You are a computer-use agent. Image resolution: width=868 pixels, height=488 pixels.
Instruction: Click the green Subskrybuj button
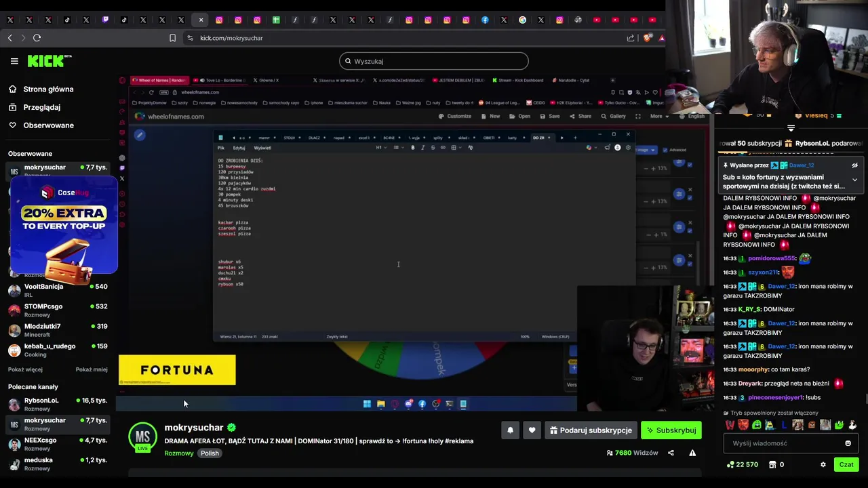tap(671, 430)
